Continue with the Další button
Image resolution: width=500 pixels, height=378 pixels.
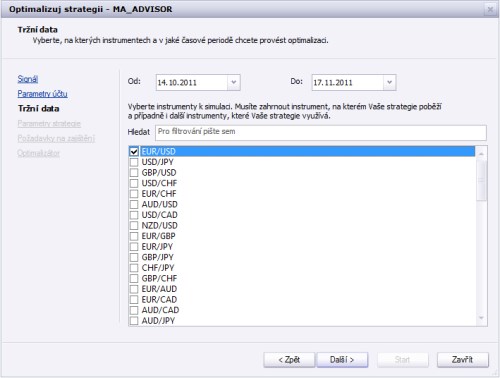[x=342, y=360]
